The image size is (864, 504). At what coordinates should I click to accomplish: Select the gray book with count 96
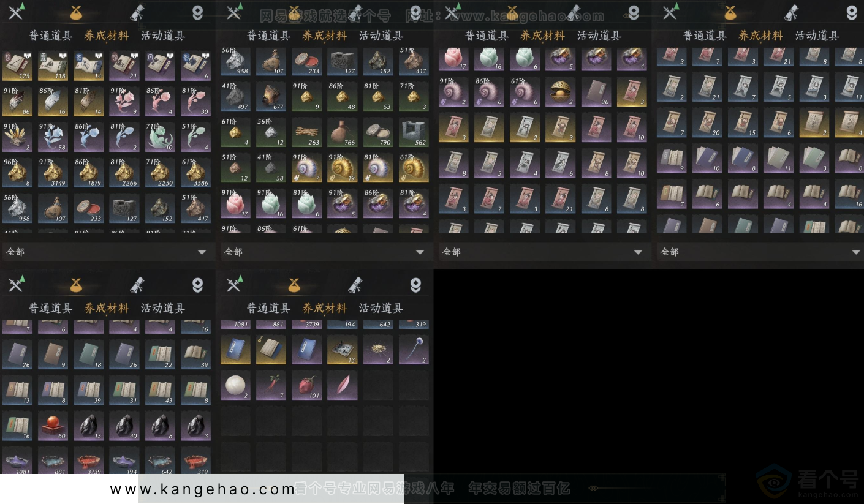coord(596,92)
